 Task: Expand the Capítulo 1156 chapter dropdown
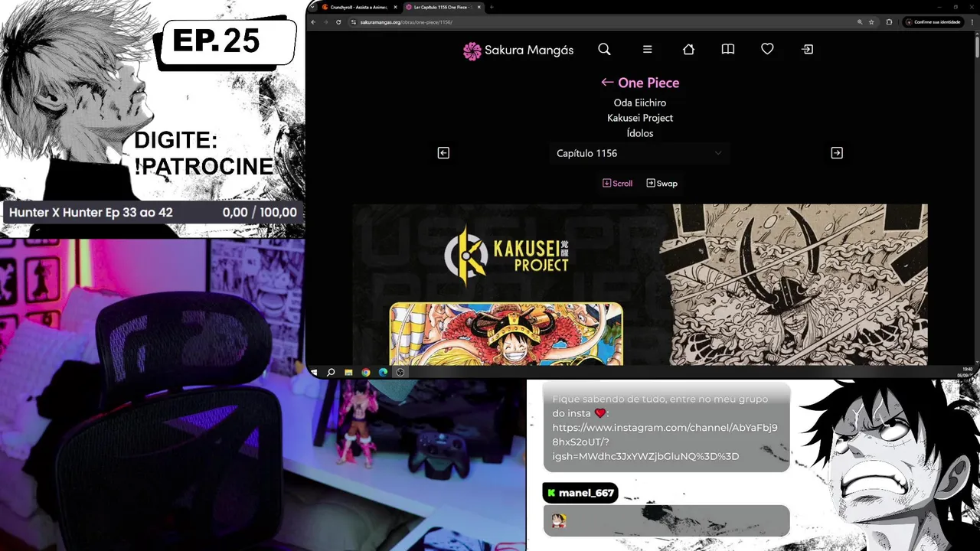click(x=639, y=153)
